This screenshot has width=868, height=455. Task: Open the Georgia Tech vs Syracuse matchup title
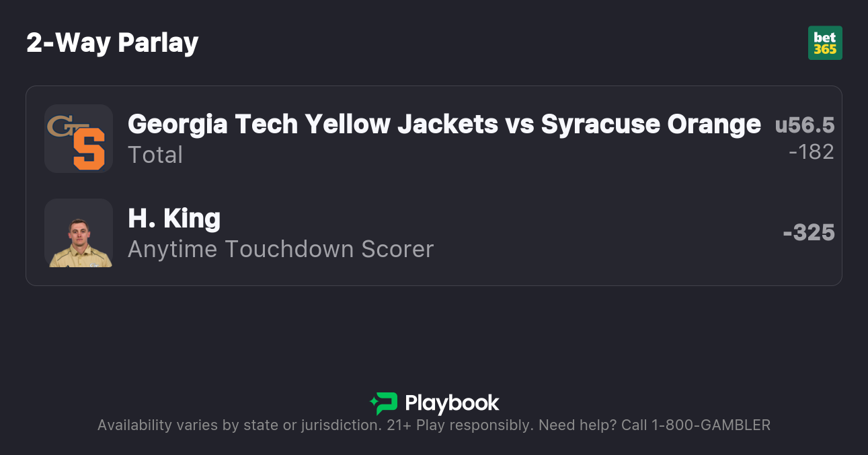click(444, 125)
